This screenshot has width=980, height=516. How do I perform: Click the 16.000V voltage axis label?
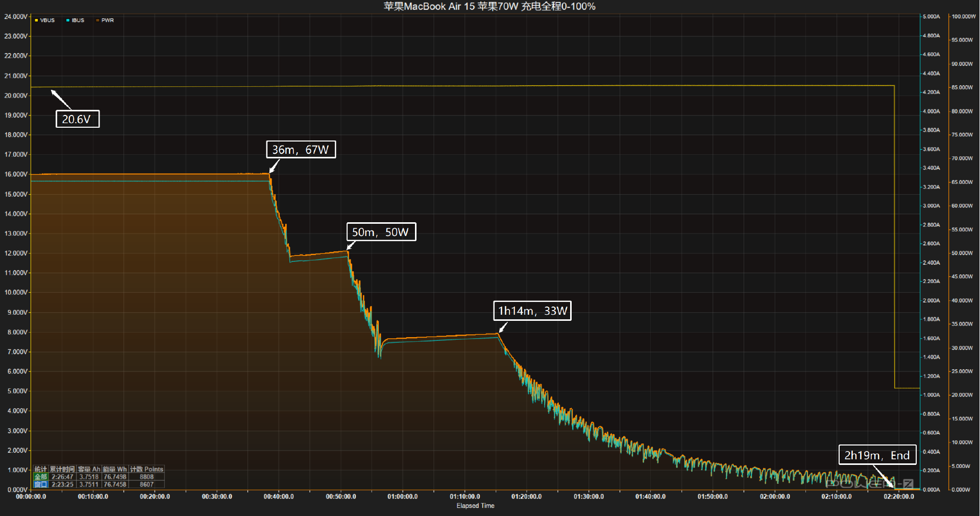click(15, 174)
